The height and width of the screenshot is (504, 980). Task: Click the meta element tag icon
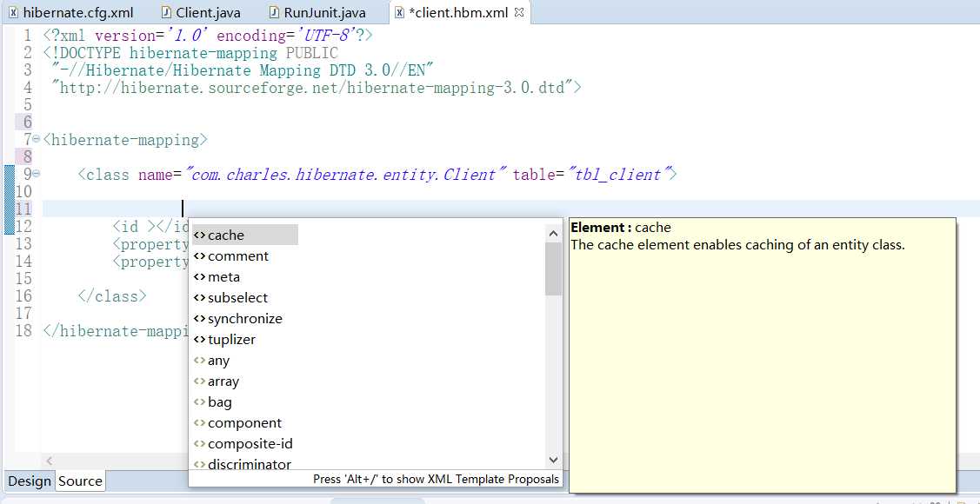coord(199,276)
